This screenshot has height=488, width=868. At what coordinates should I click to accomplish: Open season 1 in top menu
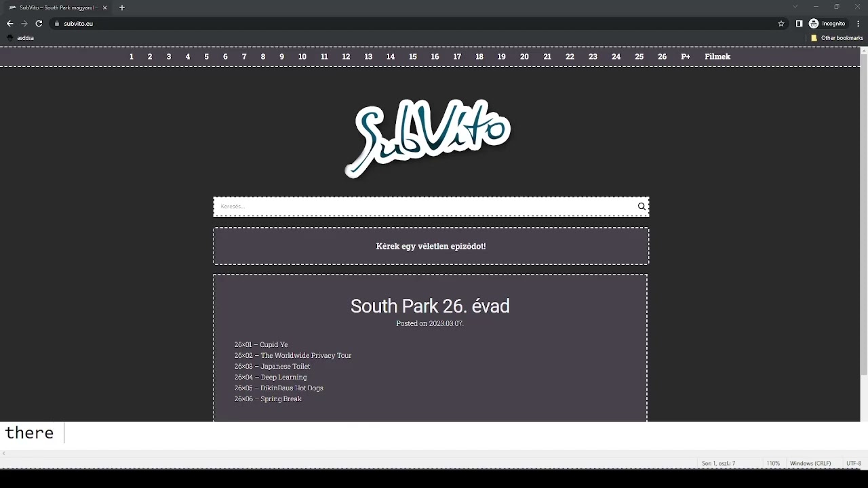pos(132,56)
